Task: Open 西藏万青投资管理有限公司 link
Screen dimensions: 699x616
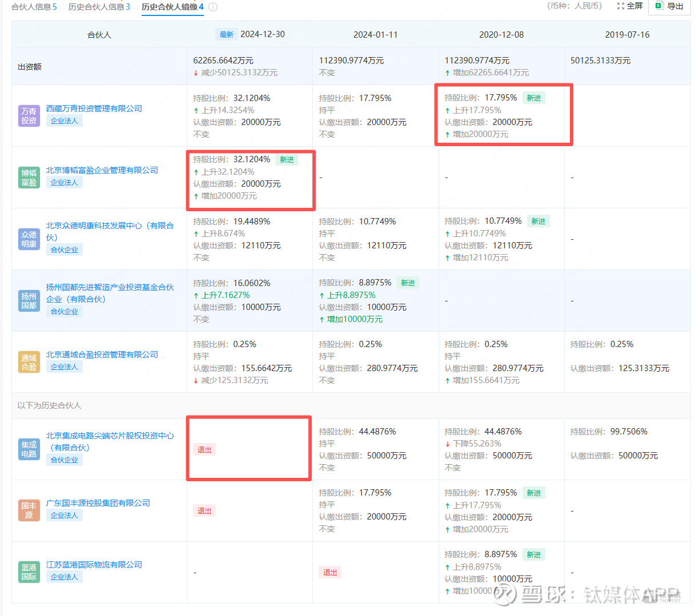Action: [x=94, y=108]
